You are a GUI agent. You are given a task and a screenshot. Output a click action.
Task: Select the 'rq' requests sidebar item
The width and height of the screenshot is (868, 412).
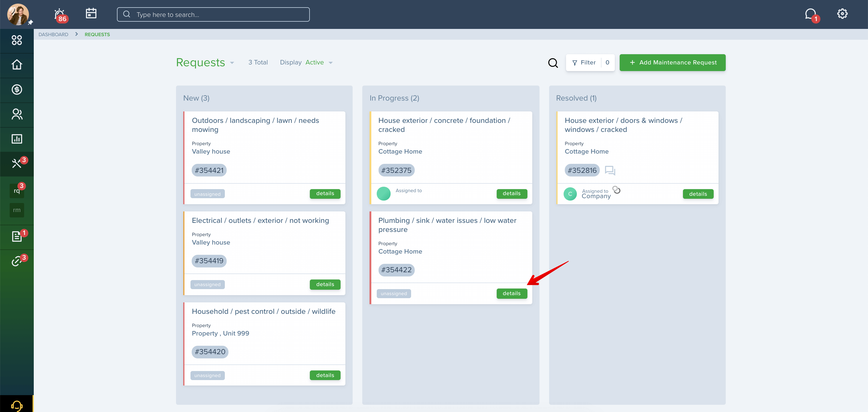click(17, 191)
